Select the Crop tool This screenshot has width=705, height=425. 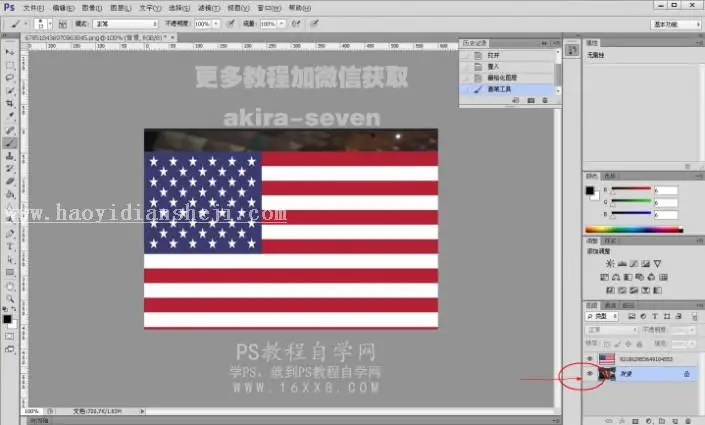tap(9, 104)
